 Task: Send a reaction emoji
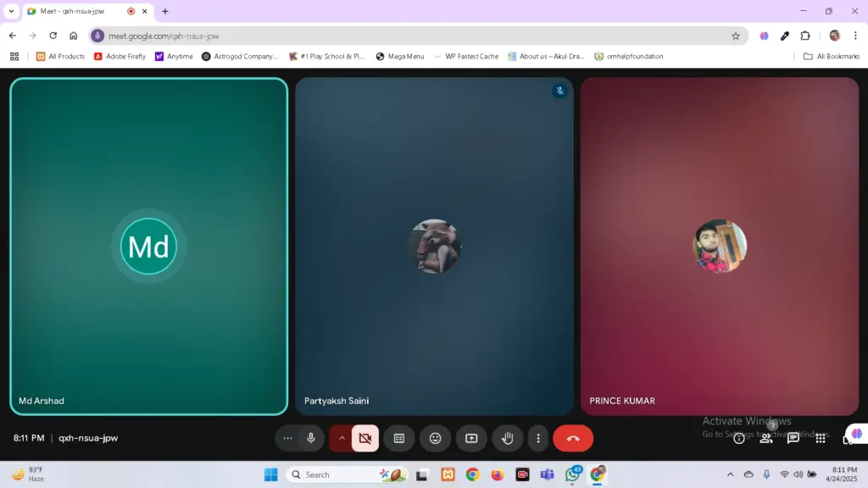click(x=436, y=438)
